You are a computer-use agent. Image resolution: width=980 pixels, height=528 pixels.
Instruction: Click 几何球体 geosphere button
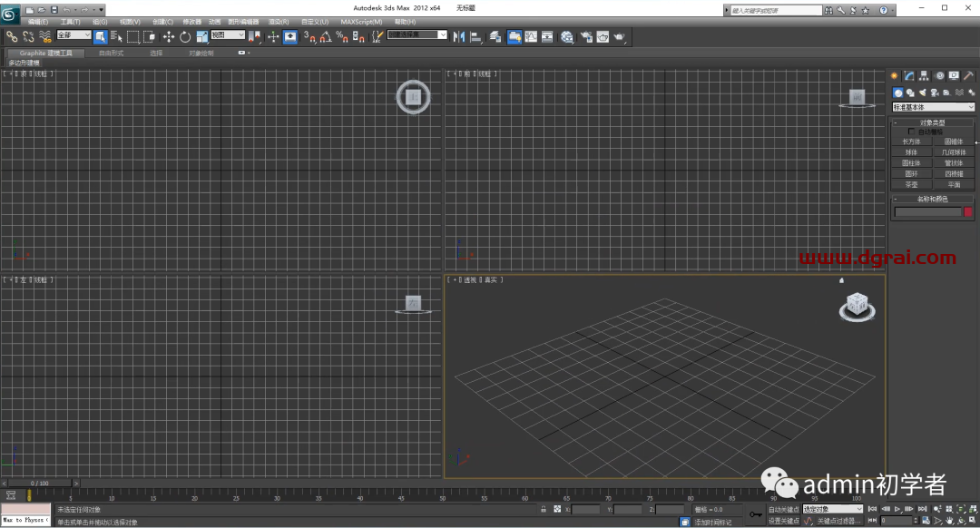[954, 152]
